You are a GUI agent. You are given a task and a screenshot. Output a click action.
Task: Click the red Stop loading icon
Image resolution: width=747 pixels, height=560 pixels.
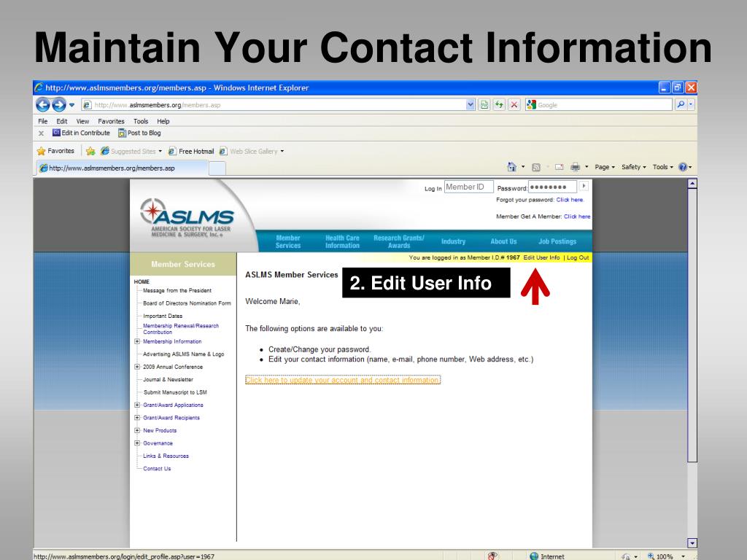(x=514, y=105)
